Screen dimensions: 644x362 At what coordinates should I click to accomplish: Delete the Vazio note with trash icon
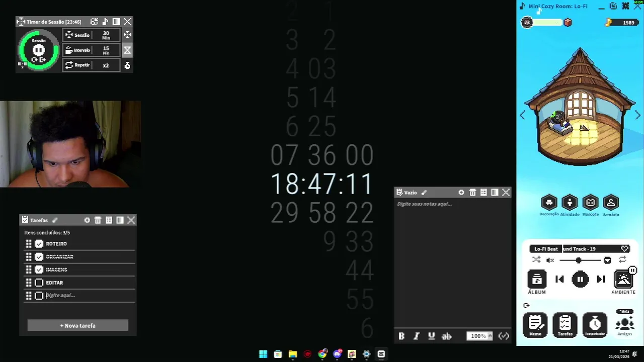[x=472, y=193]
